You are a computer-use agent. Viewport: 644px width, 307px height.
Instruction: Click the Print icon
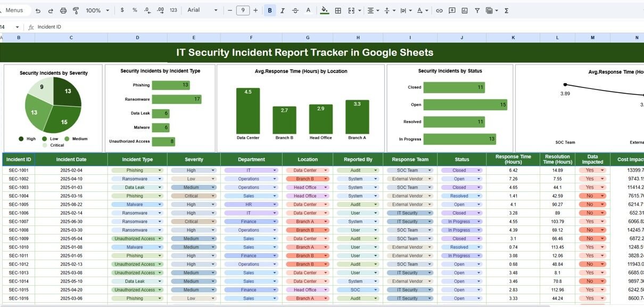[x=63, y=11]
